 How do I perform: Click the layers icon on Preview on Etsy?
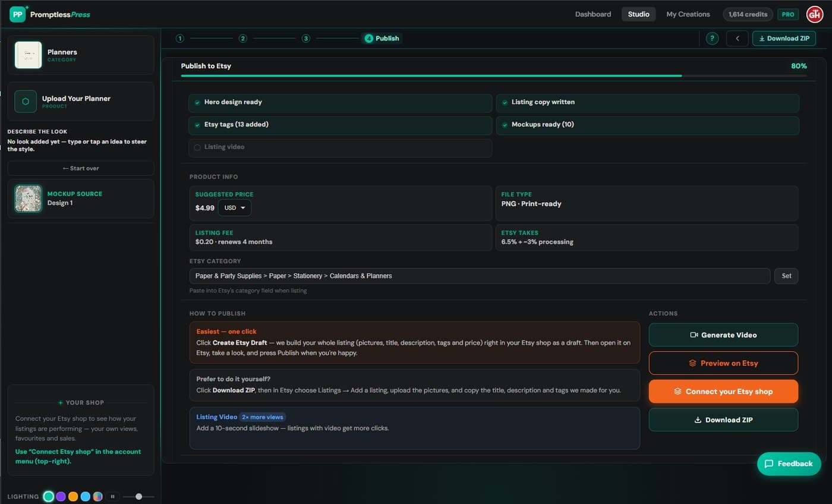tap(693, 363)
